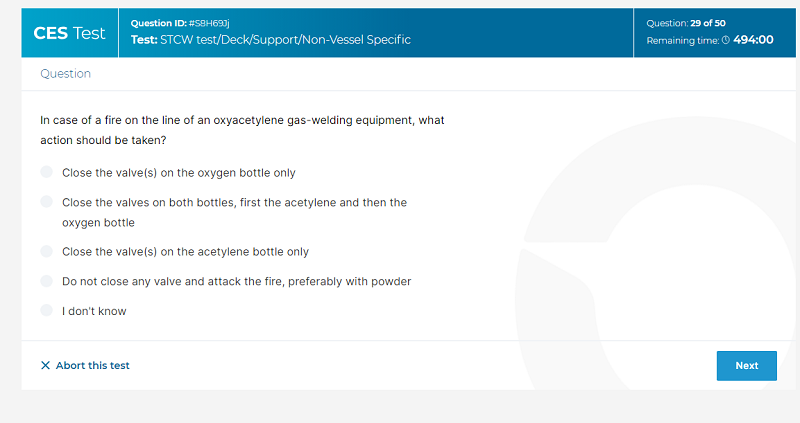Image resolution: width=800 pixels, height=423 pixels.
Task: Go to the next question with Next
Action: 746,365
